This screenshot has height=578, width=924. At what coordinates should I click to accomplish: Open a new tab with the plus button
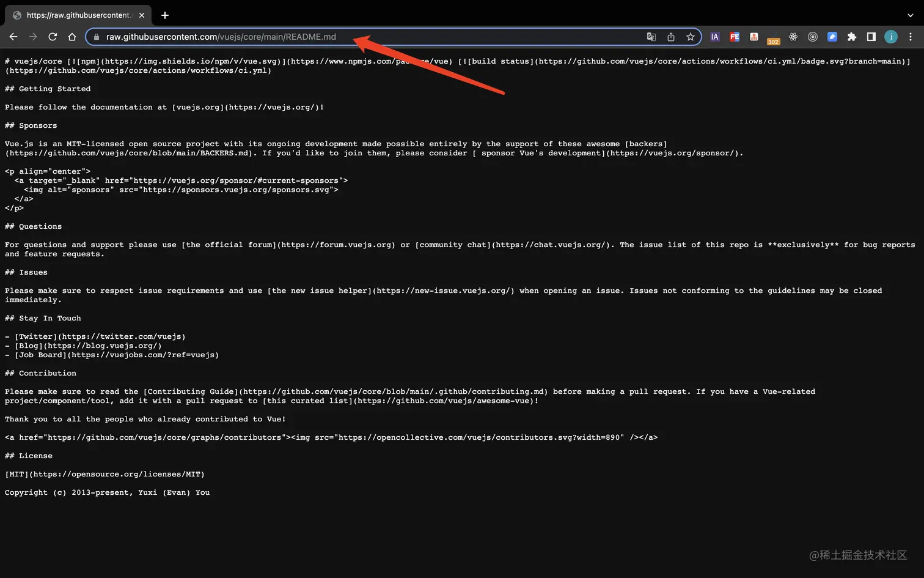165,15
